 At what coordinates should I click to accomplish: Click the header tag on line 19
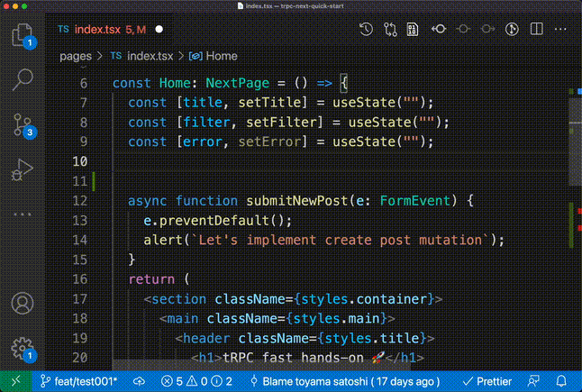[206, 338]
